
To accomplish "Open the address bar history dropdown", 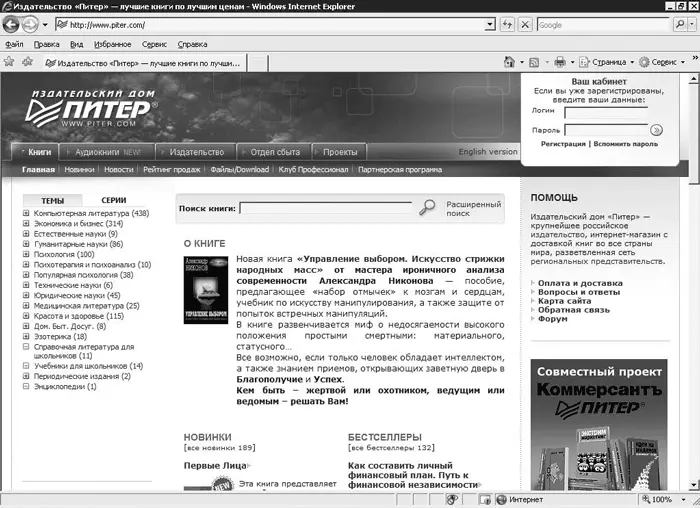I will pyautogui.click(x=491, y=25).
